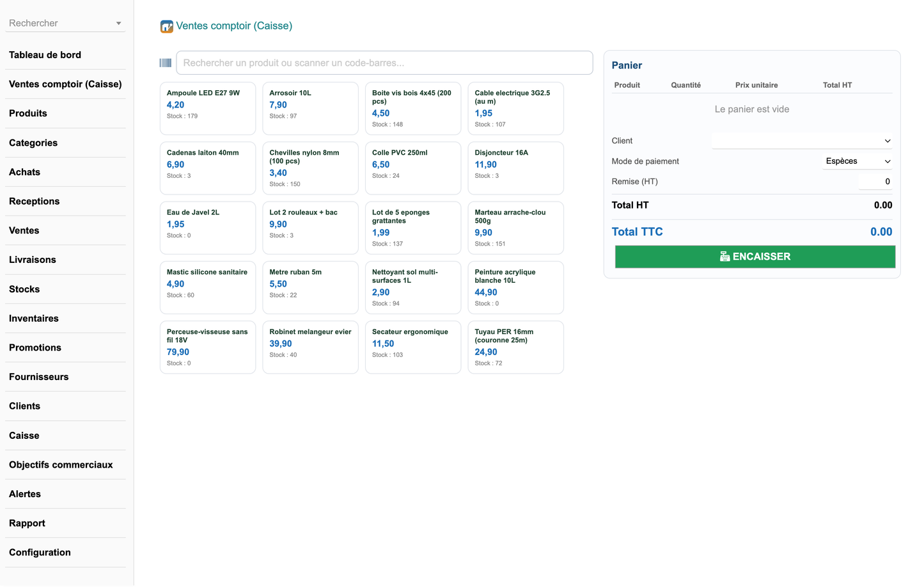
Task: Open Clients in the sidebar
Action: (65, 406)
